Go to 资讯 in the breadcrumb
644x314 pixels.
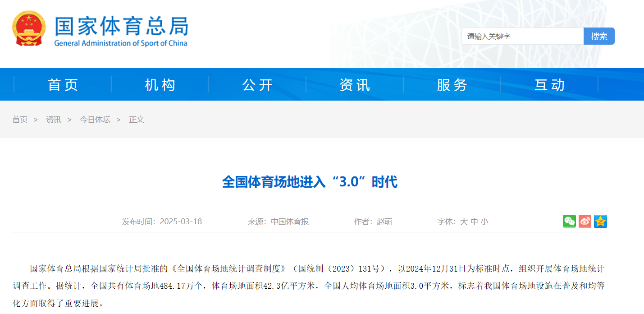54,120
